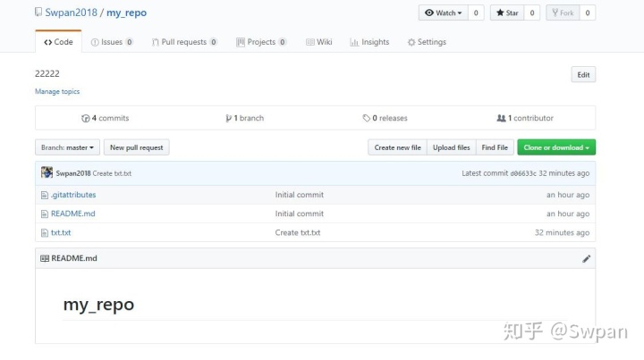Click the Fork button
This screenshot has width=644, height=360.
click(x=563, y=13)
